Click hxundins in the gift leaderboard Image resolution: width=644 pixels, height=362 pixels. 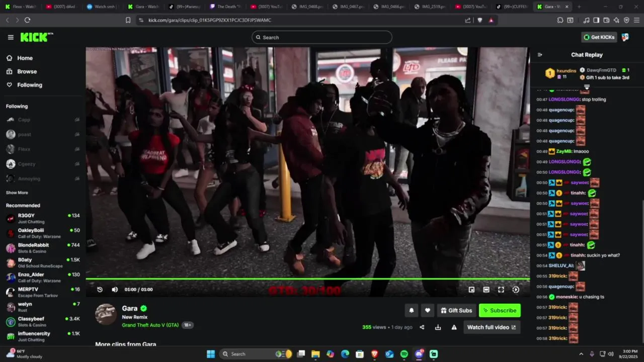[566, 71]
